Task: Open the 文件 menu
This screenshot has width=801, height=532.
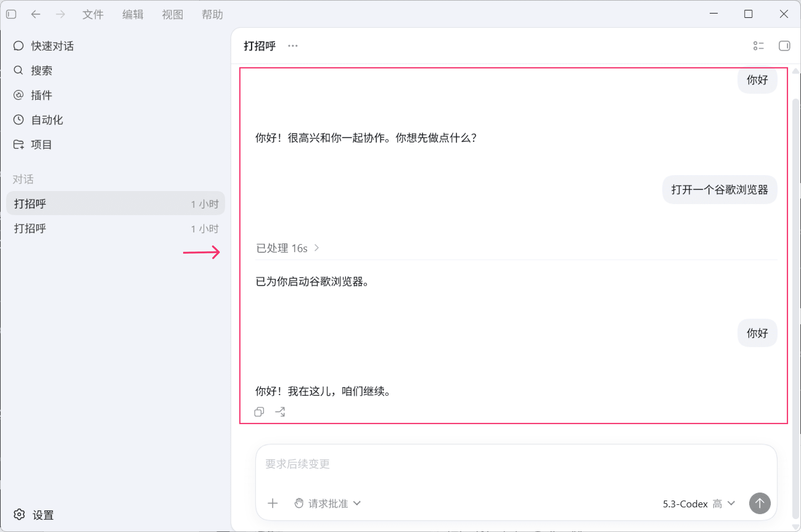Action: click(x=93, y=14)
